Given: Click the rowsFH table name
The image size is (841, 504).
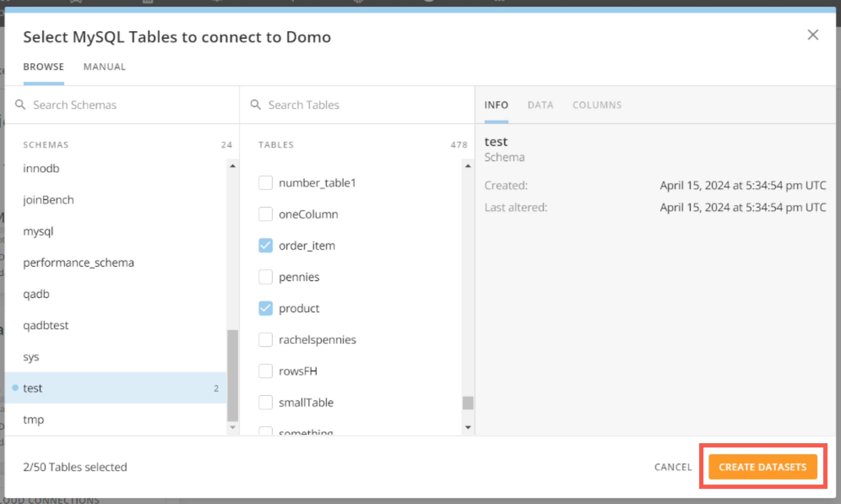Looking at the screenshot, I should pyautogui.click(x=298, y=371).
